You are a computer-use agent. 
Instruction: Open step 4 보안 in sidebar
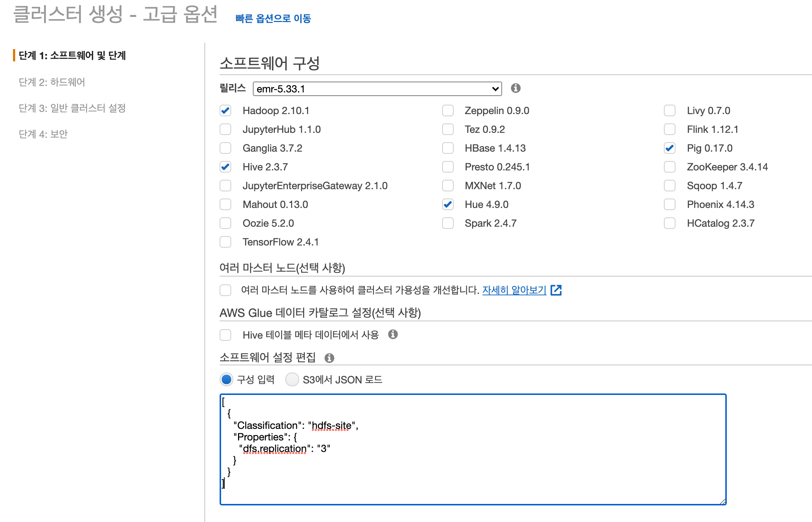coord(43,134)
